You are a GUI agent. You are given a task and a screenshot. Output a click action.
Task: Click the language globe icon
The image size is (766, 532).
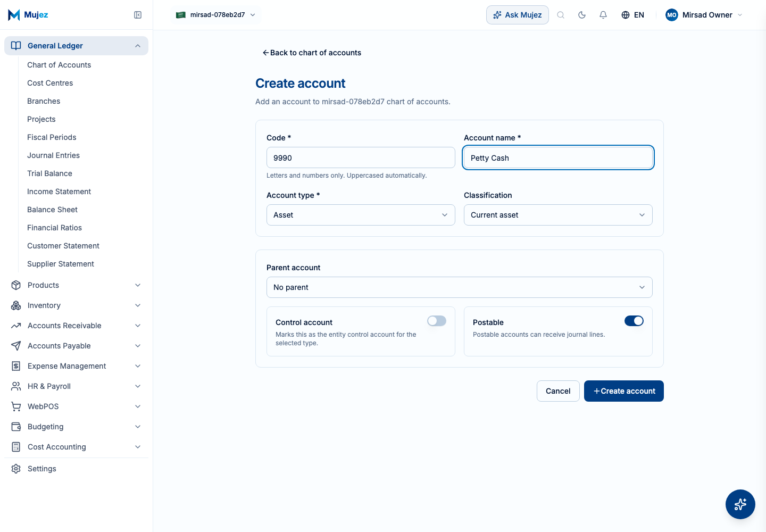626,15
